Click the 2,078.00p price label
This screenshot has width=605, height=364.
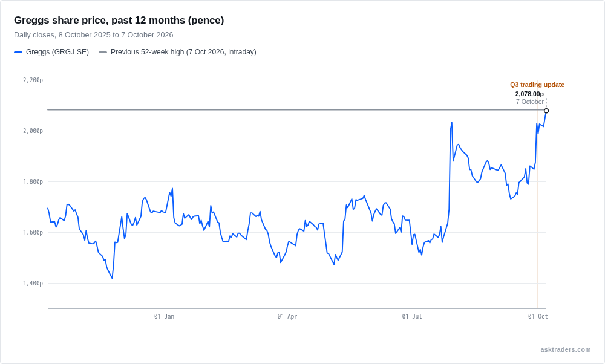529,94
